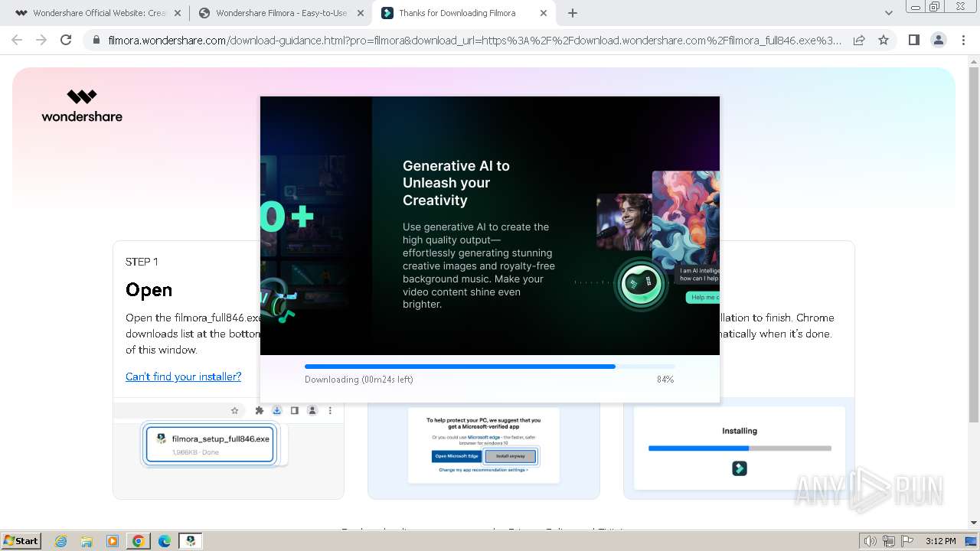Image resolution: width=980 pixels, height=551 pixels.
Task: Click Change my app recommendation settings link
Action: [483, 470]
